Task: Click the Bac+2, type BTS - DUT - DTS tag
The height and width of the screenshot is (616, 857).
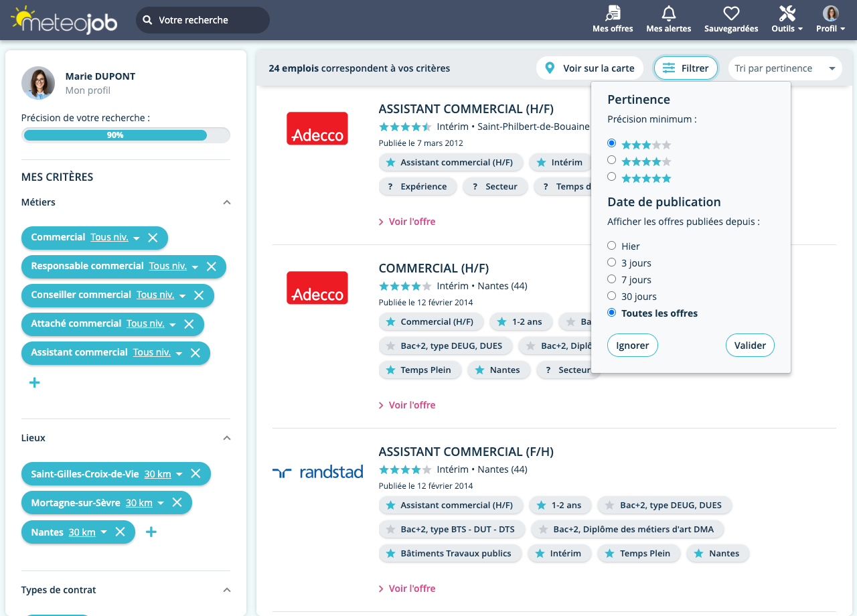Action: tap(452, 530)
